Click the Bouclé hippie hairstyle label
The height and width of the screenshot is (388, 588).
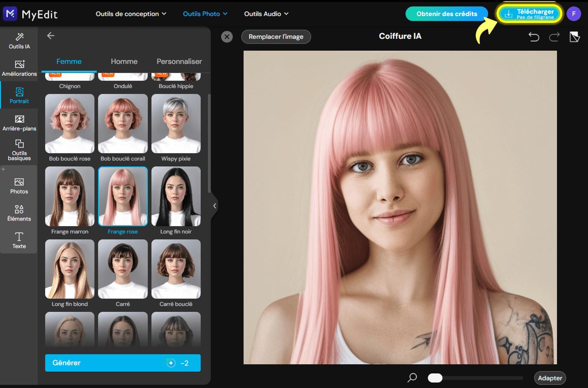(x=176, y=86)
